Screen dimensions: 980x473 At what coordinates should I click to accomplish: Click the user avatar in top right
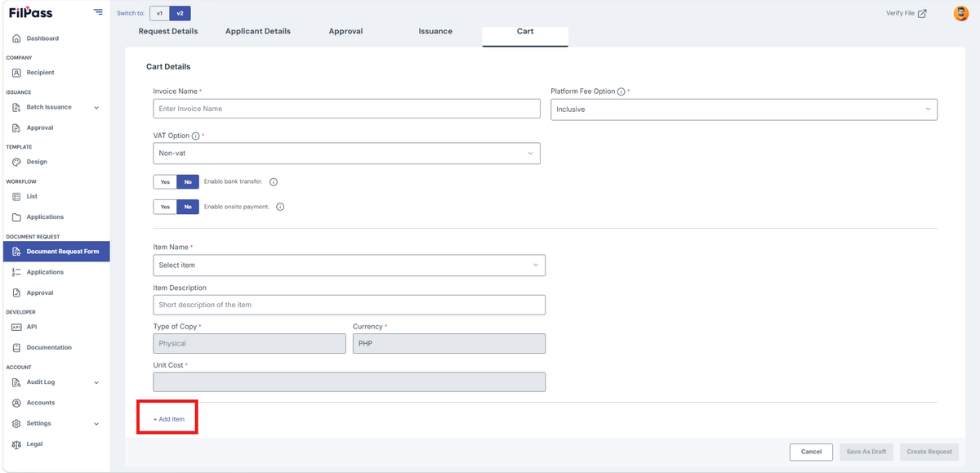click(x=960, y=13)
